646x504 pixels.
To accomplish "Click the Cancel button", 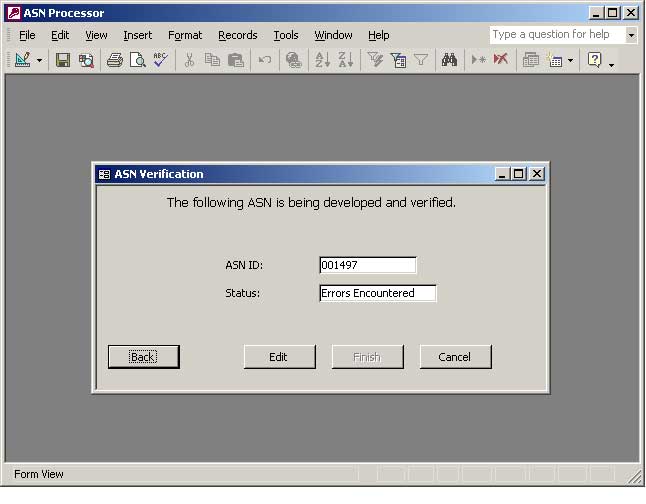I will coord(456,357).
